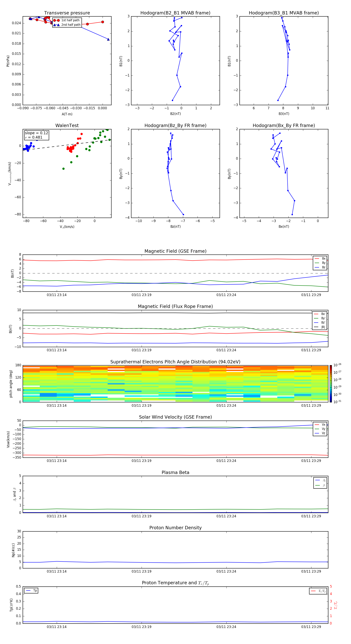
Task: Click the 'pitch angle (deg)' axis label
Action: [11, 384]
